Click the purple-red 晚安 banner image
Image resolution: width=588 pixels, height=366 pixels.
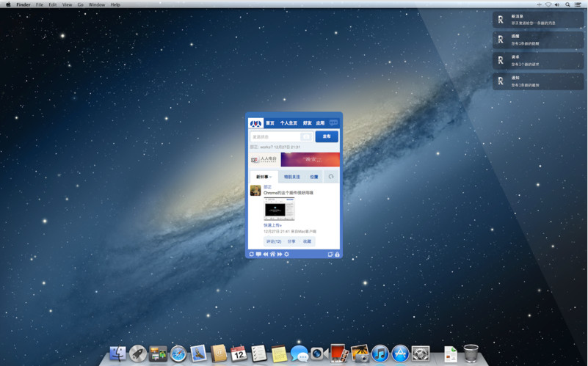tap(310, 160)
